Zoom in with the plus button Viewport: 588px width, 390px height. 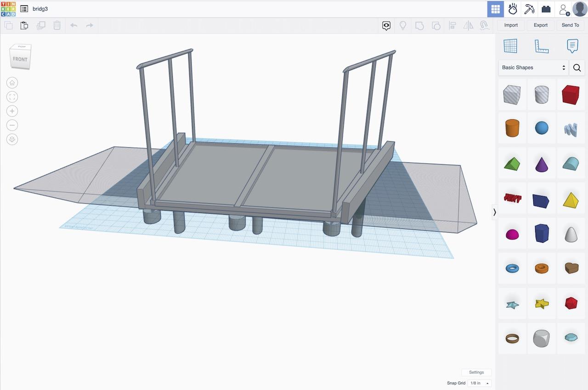[12, 111]
